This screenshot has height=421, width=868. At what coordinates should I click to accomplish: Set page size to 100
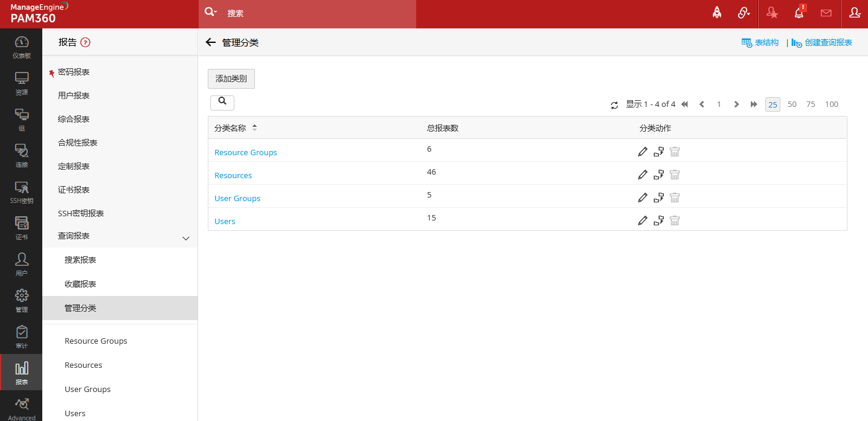[x=832, y=104]
